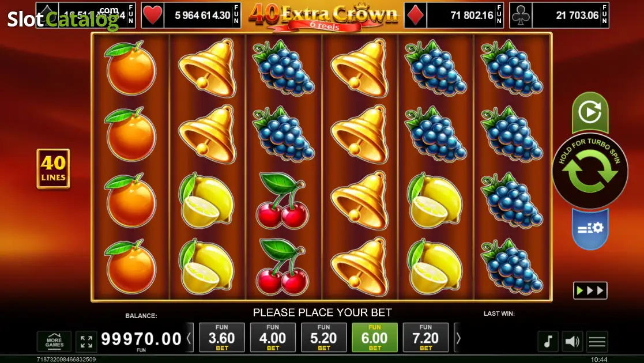Mute sound with the speaker icon

pos(572,341)
